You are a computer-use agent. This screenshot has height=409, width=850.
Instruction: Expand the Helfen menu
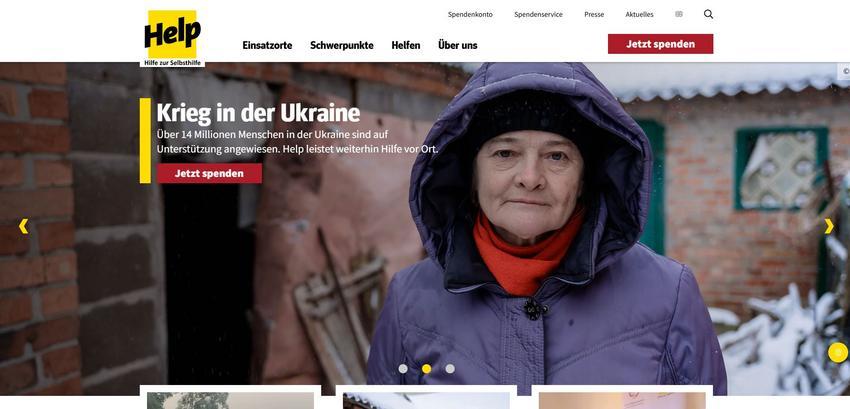tap(405, 46)
